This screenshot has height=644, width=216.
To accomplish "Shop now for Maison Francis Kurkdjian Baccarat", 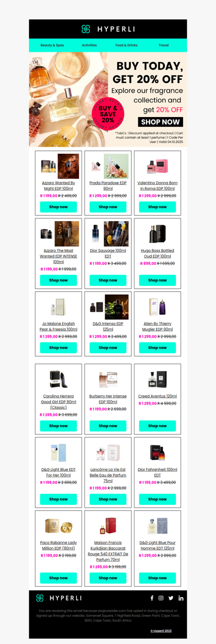I will [x=108, y=578].
